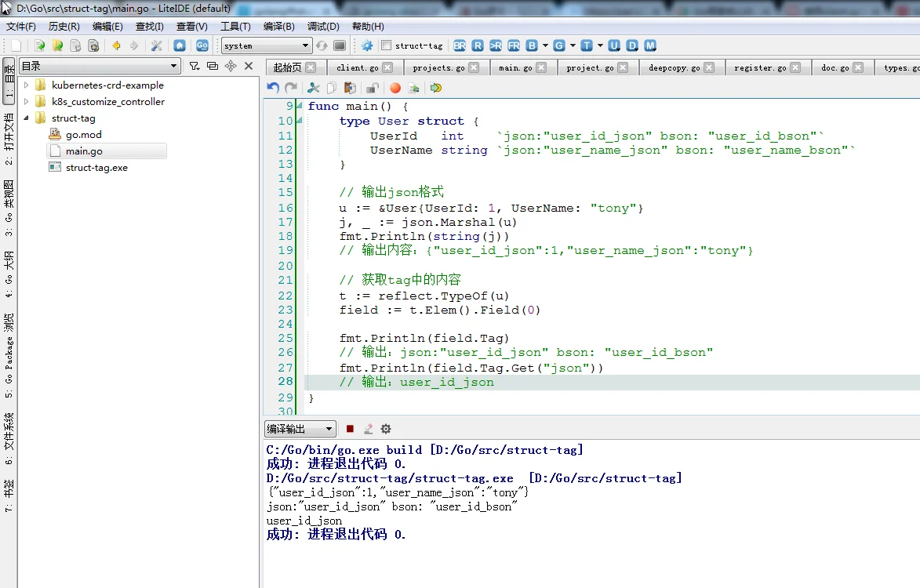The width and height of the screenshot is (920, 588).
Task: Select the Cut icon above the code editor
Action: [x=314, y=88]
